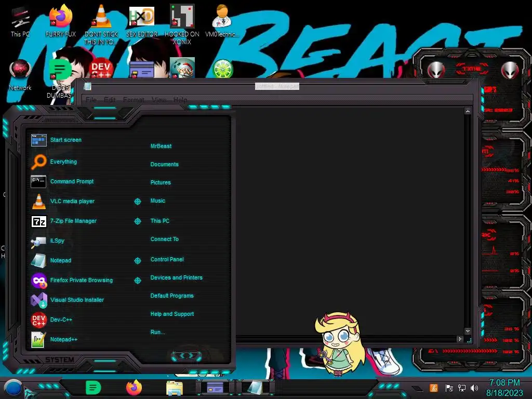Viewport: 532px width, 399px height.
Task: Open the Santa ball desktop icon
Action: click(x=182, y=68)
